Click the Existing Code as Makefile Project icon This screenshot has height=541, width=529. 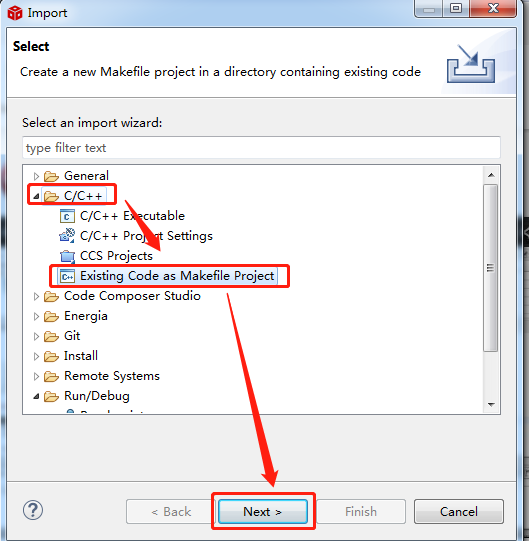pyautogui.click(x=67, y=276)
